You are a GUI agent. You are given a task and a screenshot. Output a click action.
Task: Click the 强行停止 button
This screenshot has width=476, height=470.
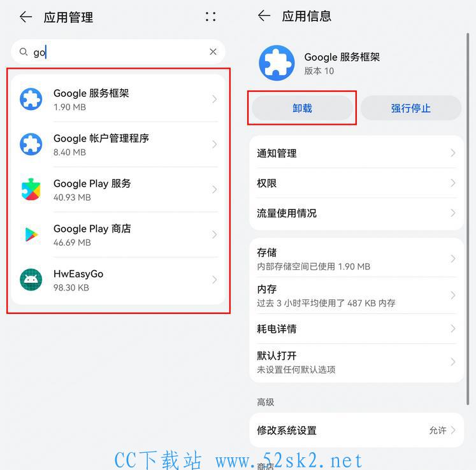point(411,108)
